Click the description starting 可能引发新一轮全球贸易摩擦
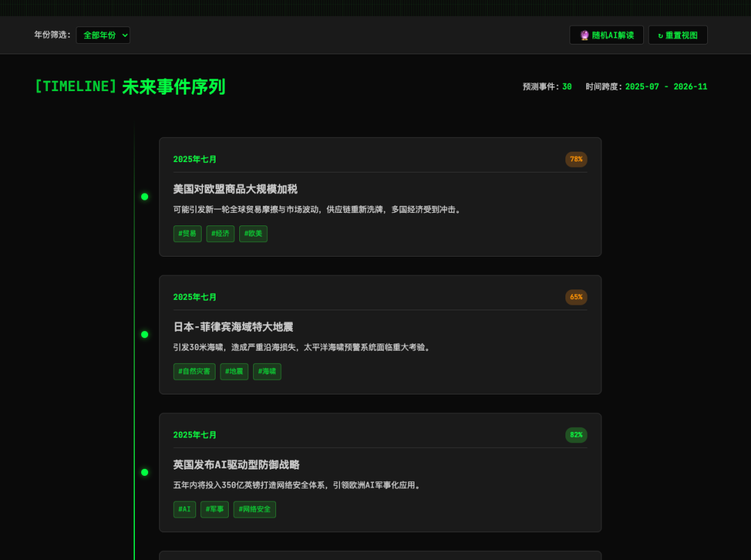Screen dimensions: 751x560 point(318,209)
